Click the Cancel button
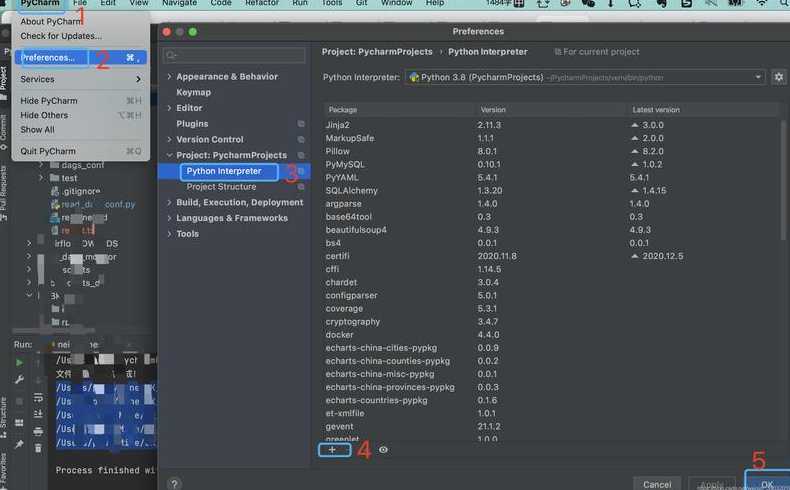The image size is (790, 490). 657,484
